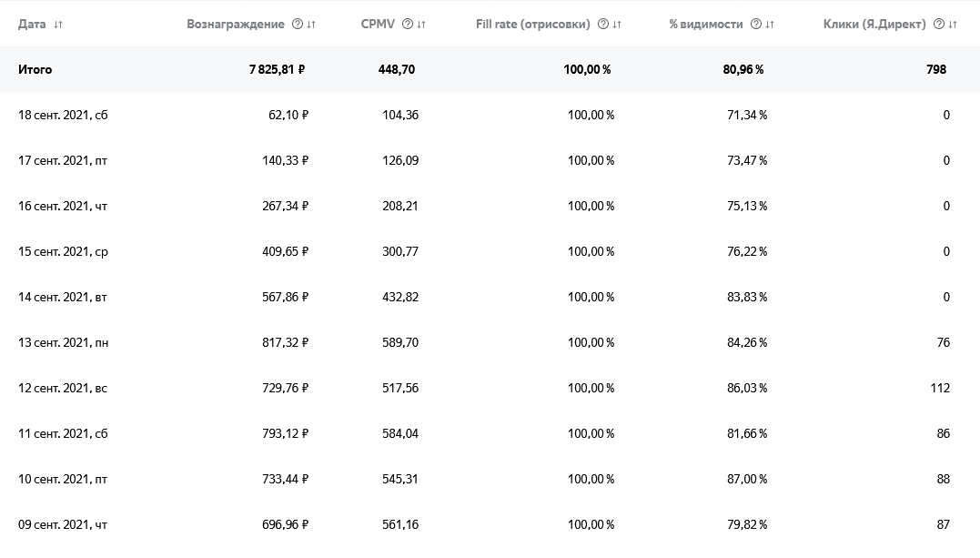980x558 pixels.
Task: Click help icon next to CPMV
Action: (x=407, y=25)
